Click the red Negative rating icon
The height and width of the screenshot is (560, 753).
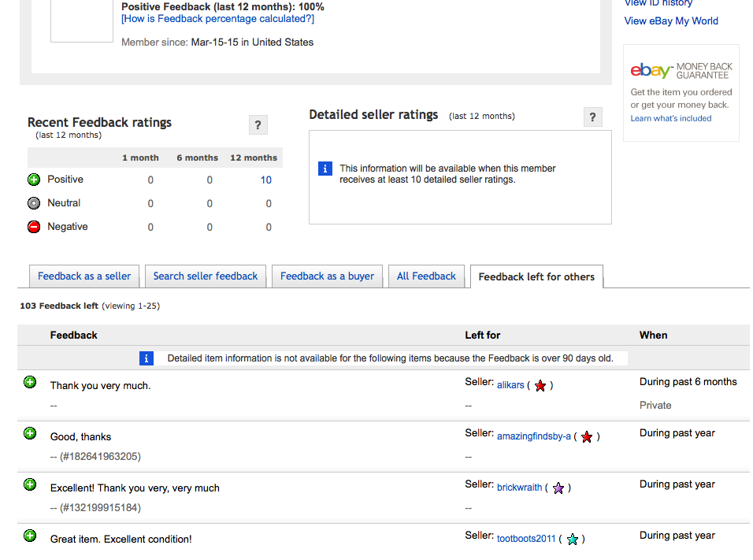[34, 227]
